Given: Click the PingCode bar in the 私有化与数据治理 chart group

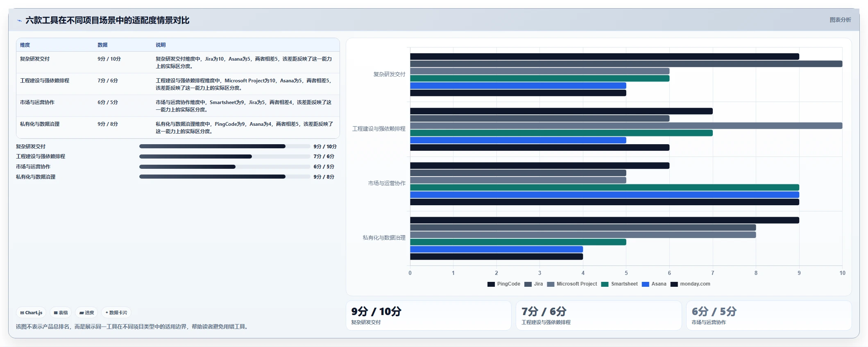Looking at the screenshot, I should pyautogui.click(x=605, y=220).
